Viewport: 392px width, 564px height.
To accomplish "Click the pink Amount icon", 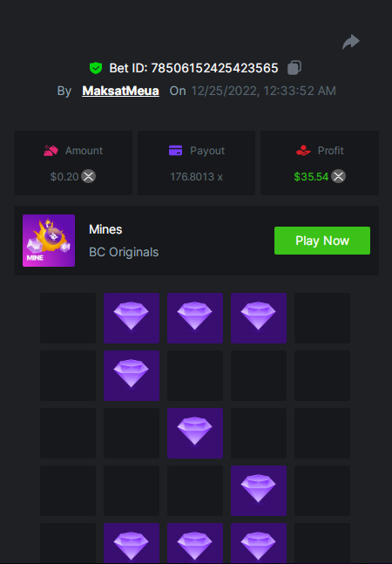I will [x=51, y=150].
